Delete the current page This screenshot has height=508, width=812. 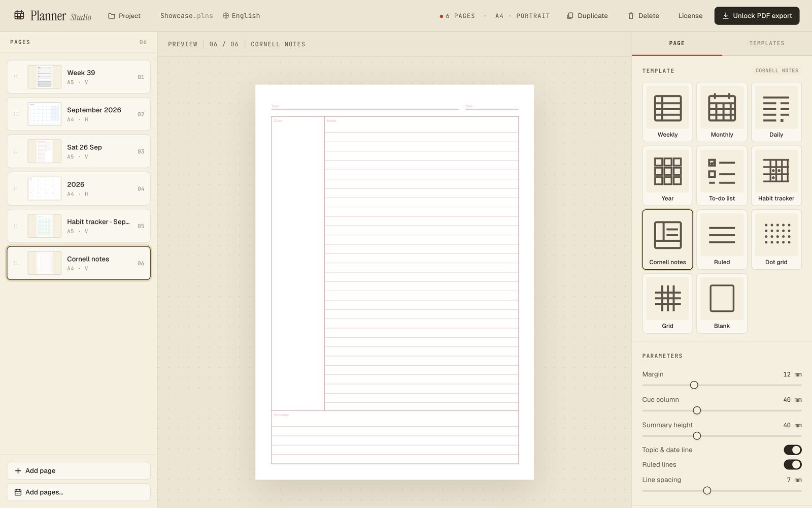(x=644, y=16)
